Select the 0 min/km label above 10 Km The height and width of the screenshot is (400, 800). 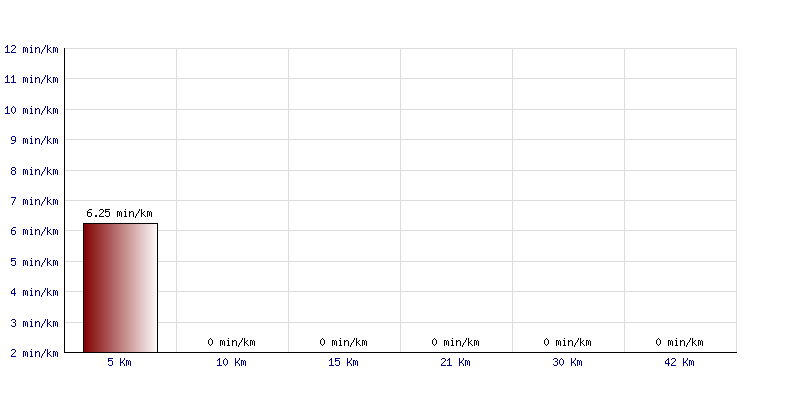tap(232, 342)
